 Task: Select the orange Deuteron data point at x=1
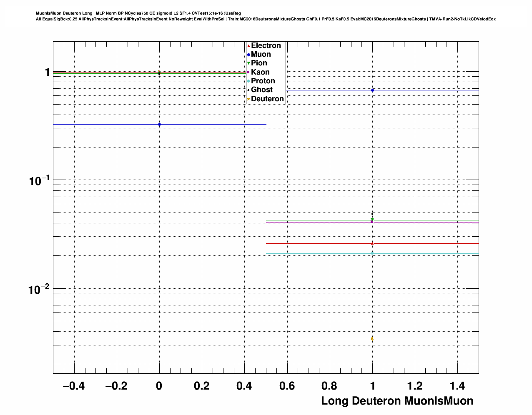coord(372,339)
